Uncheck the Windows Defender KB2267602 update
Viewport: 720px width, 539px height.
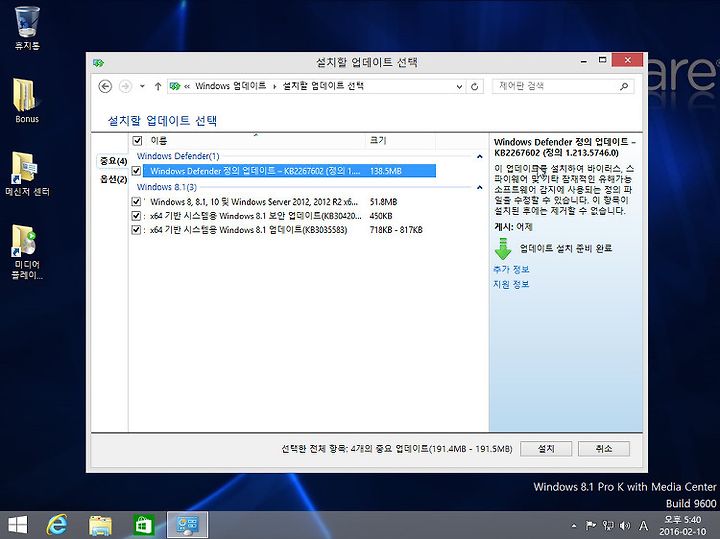[136, 171]
